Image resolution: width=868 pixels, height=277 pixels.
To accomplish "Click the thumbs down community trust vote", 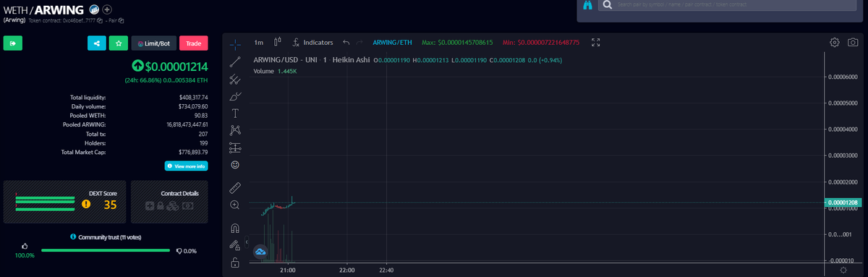I will [x=179, y=251].
